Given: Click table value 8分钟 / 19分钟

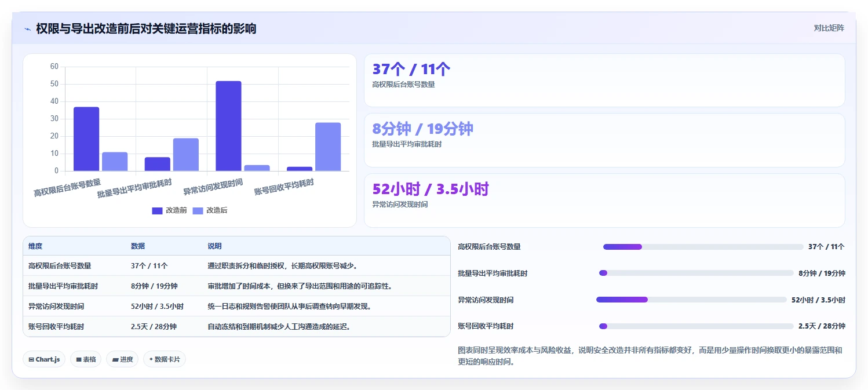Looking at the screenshot, I should pyautogui.click(x=154, y=286).
